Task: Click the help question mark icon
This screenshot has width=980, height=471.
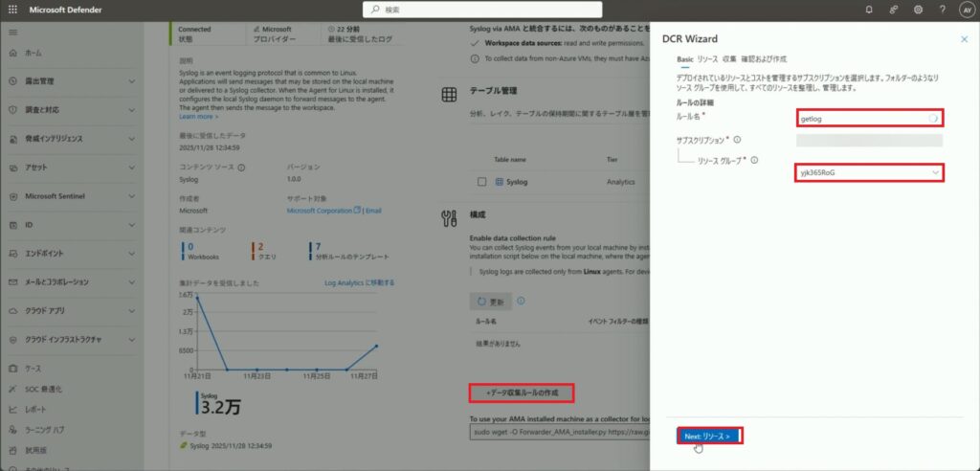Action: click(942, 10)
